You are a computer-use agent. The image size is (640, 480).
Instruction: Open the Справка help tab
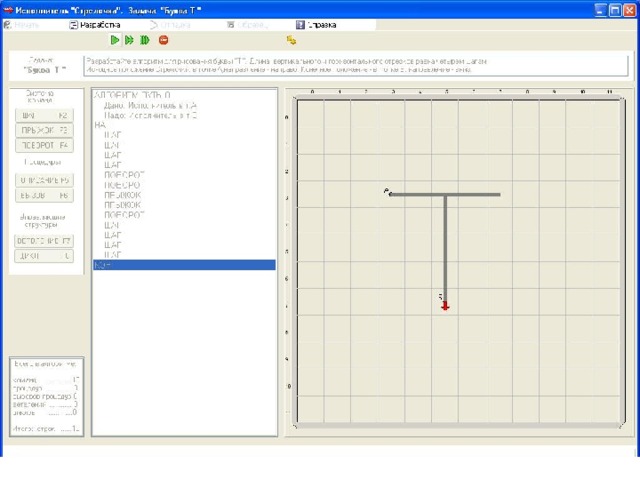[316, 25]
